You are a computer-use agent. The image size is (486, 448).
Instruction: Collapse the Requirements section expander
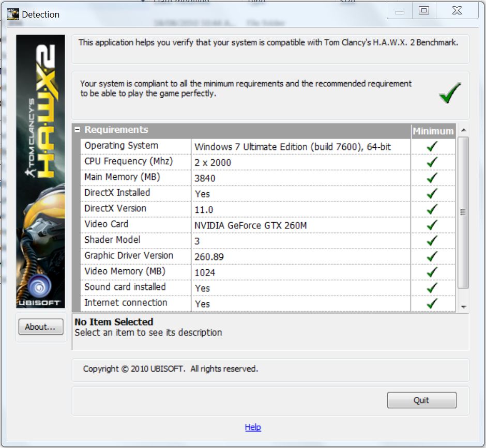[x=77, y=130]
